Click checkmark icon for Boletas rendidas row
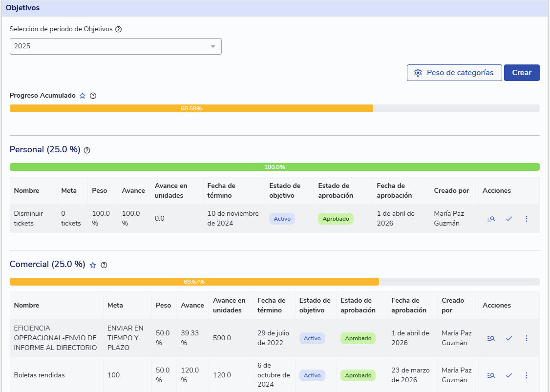Screen dimensions: 550x392 (509, 375)
